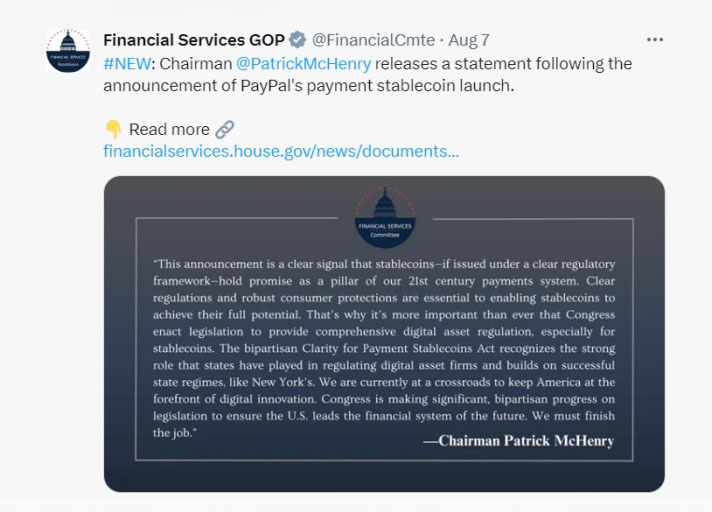Open the Aug 7 post timestamp
Image resolution: width=712 pixels, height=512 pixels.
pyautogui.click(x=470, y=40)
